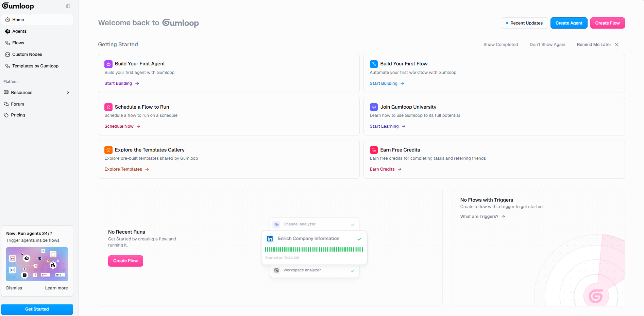Collapse the sidebar panel icon
This screenshot has height=316, width=644.
click(x=68, y=6)
